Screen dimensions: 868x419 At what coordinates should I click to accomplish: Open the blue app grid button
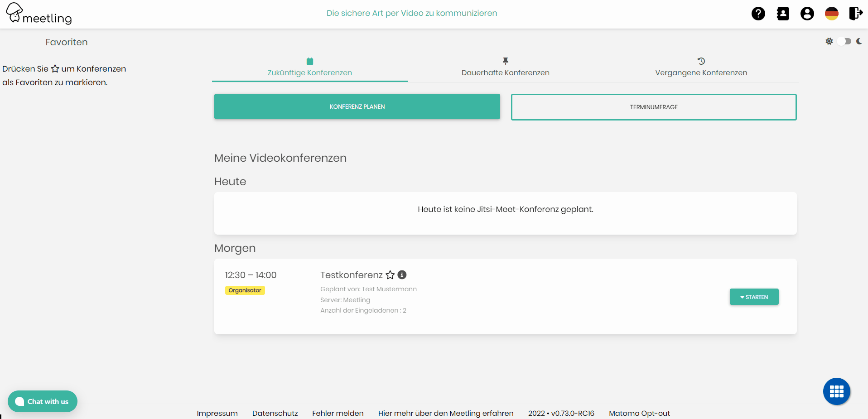click(836, 391)
